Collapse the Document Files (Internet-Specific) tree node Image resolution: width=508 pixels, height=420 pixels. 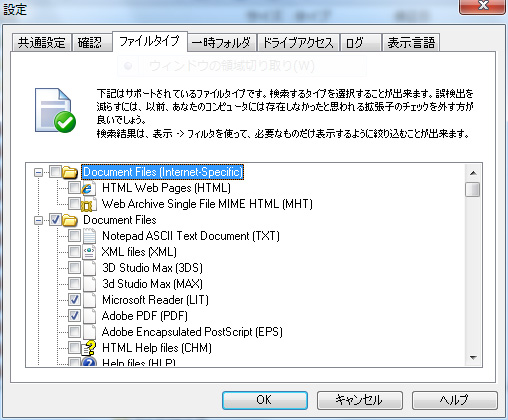click(x=39, y=172)
